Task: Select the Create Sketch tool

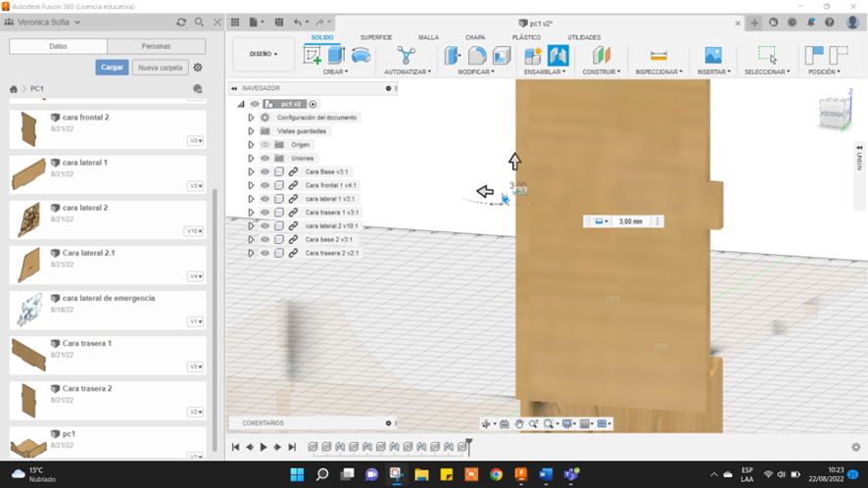Action: pyautogui.click(x=313, y=56)
